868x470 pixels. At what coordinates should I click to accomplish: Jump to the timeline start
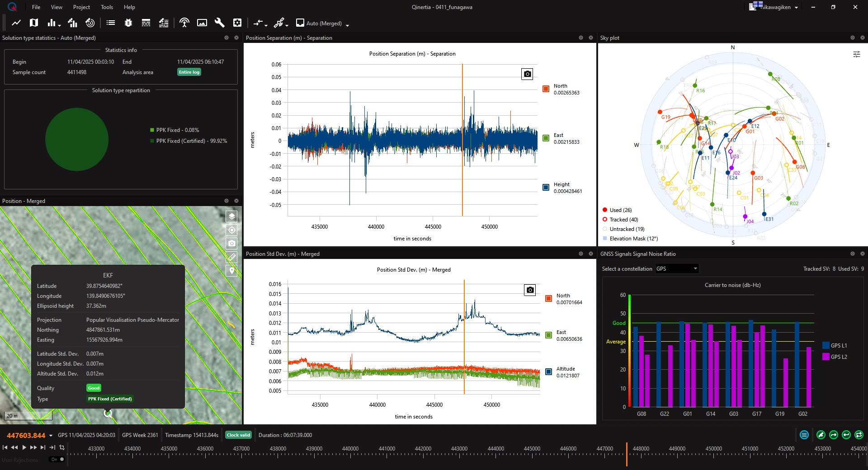click(x=5, y=447)
